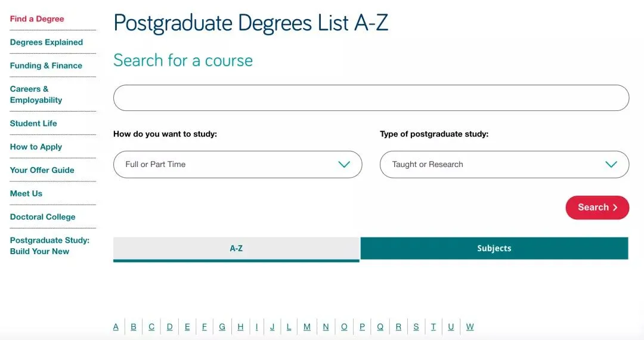Navigate to Careers & Employability

[x=36, y=94]
